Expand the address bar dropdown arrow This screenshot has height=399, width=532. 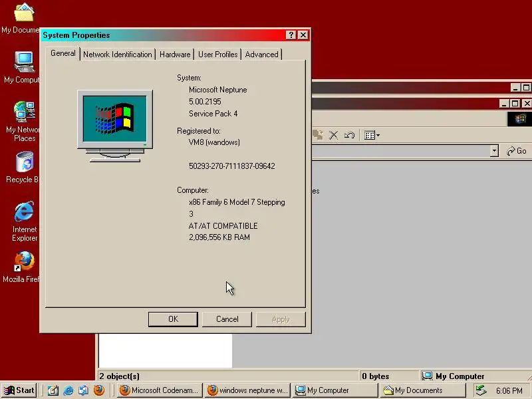(x=494, y=151)
